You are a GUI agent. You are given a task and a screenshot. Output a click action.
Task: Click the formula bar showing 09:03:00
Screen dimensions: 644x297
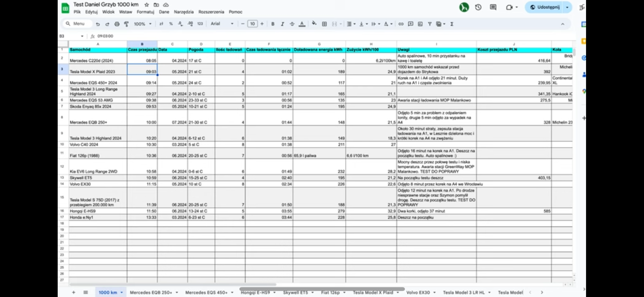(x=333, y=36)
